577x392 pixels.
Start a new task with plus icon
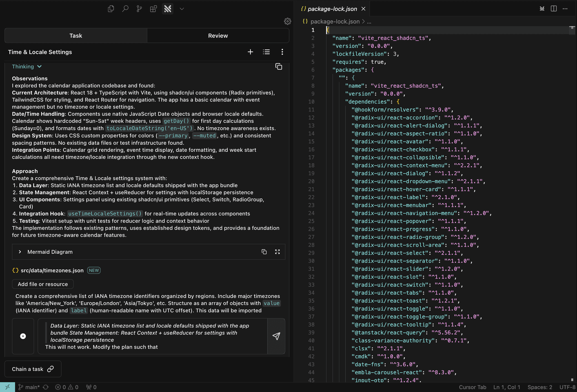coord(250,52)
